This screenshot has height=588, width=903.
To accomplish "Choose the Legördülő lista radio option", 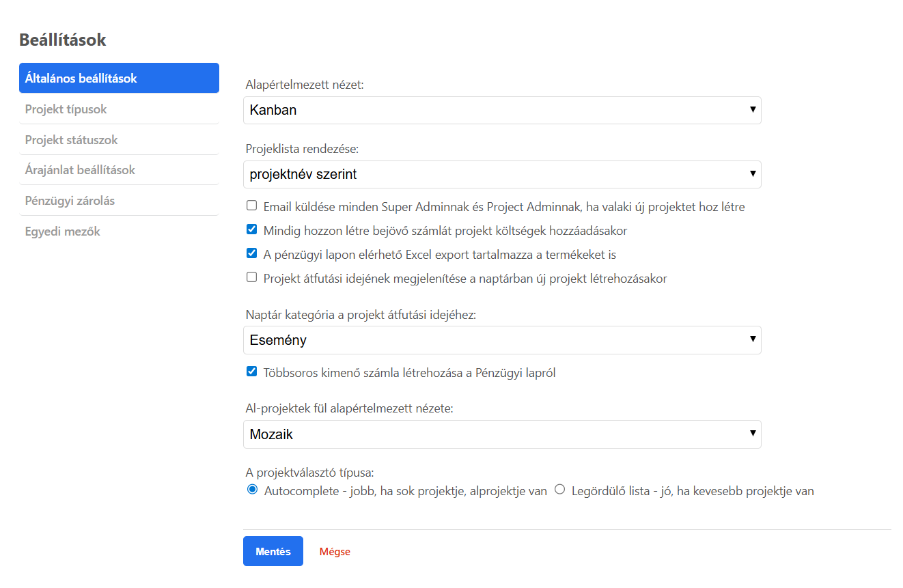I will pos(560,490).
